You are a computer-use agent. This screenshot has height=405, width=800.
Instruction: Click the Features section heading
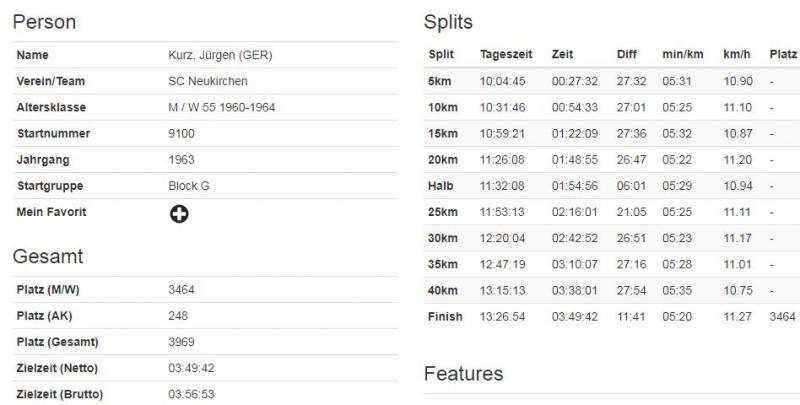point(463,374)
